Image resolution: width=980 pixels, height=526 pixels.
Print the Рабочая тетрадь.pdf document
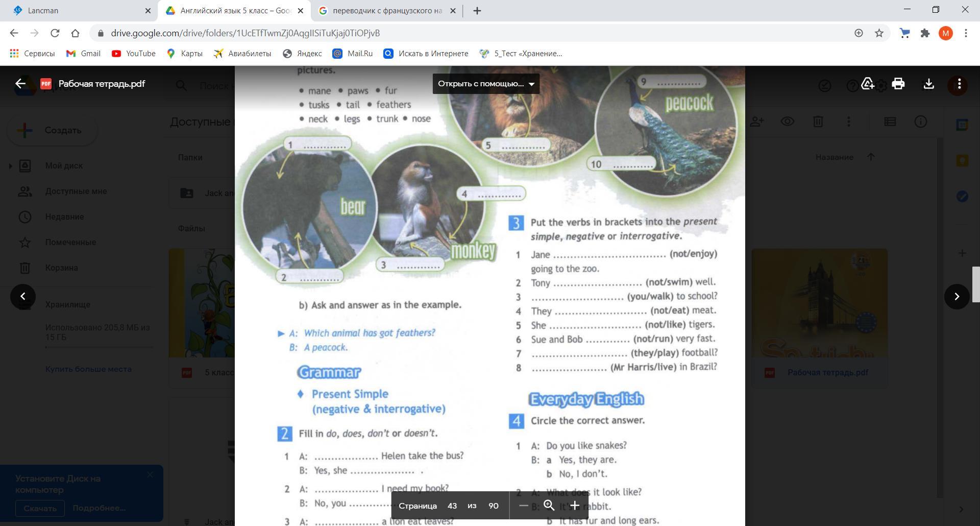pos(898,84)
